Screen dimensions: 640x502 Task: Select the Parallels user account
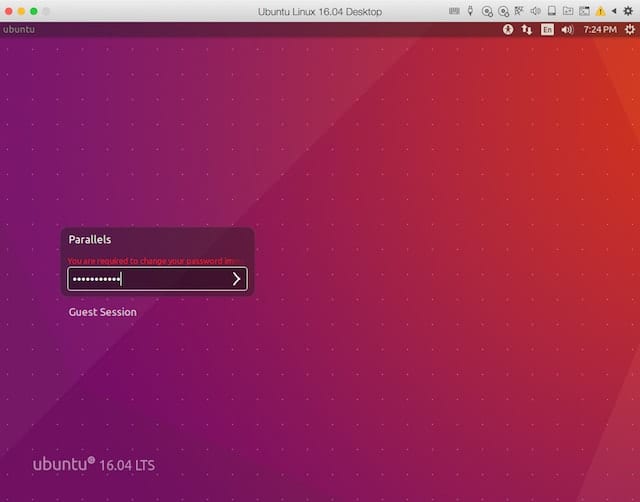point(90,240)
